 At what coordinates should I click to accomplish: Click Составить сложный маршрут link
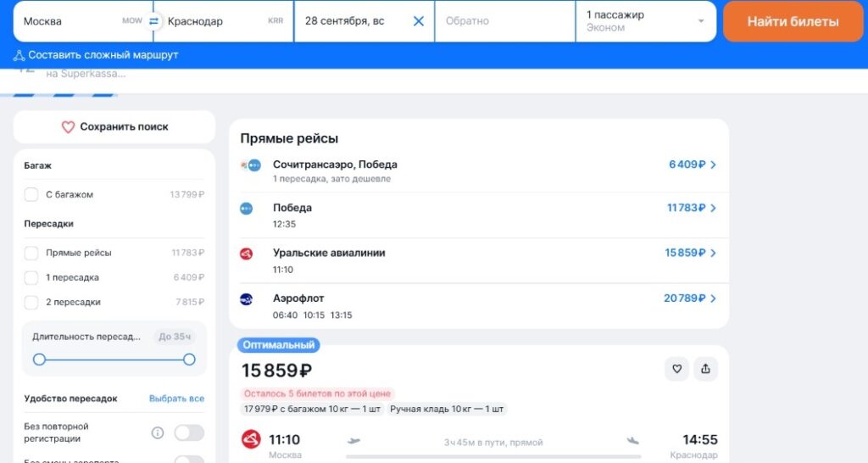(103, 55)
